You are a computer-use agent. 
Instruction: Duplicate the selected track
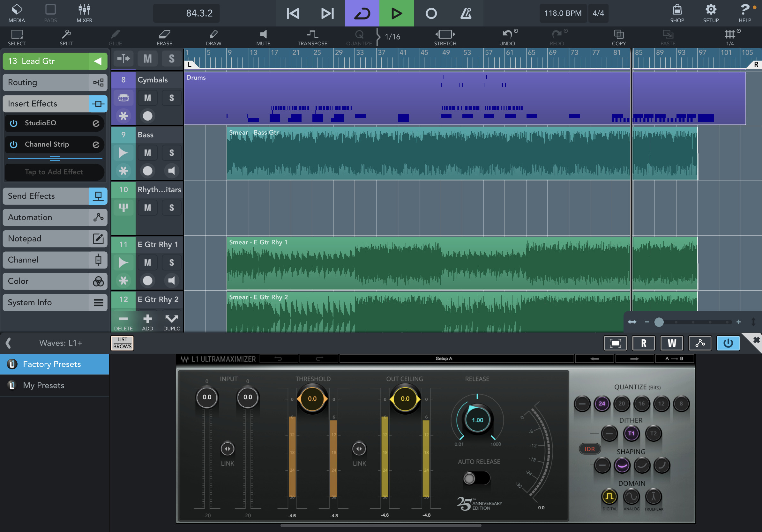(172, 322)
